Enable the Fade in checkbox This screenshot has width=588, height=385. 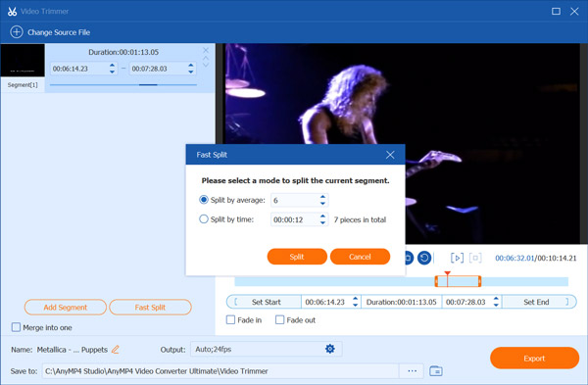pos(230,320)
